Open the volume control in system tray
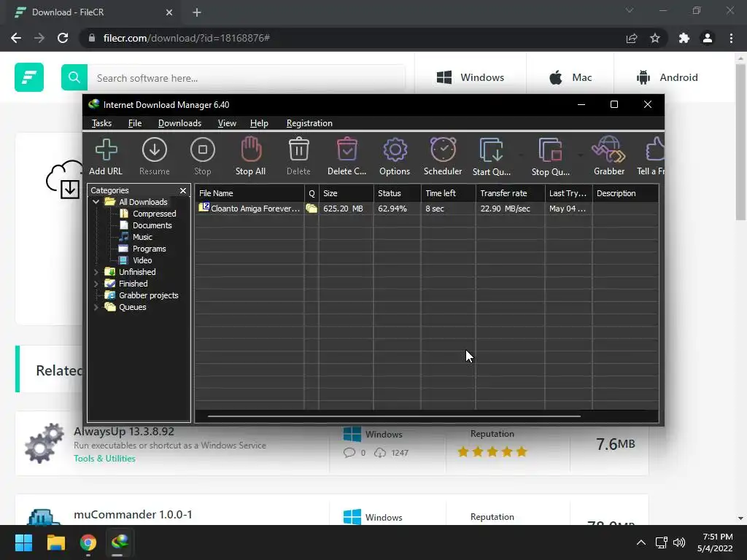Image resolution: width=747 pixels, height=560 pixels. click(x=679, y=542)
